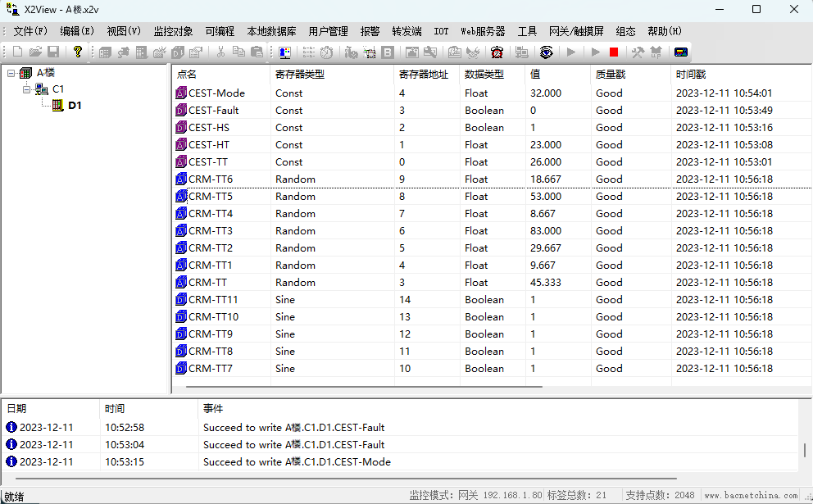Image resolution: width=813 pixels, height=504 pixels.
Task: Sort by the 点名 column header
Action: (x=187, y=74)
